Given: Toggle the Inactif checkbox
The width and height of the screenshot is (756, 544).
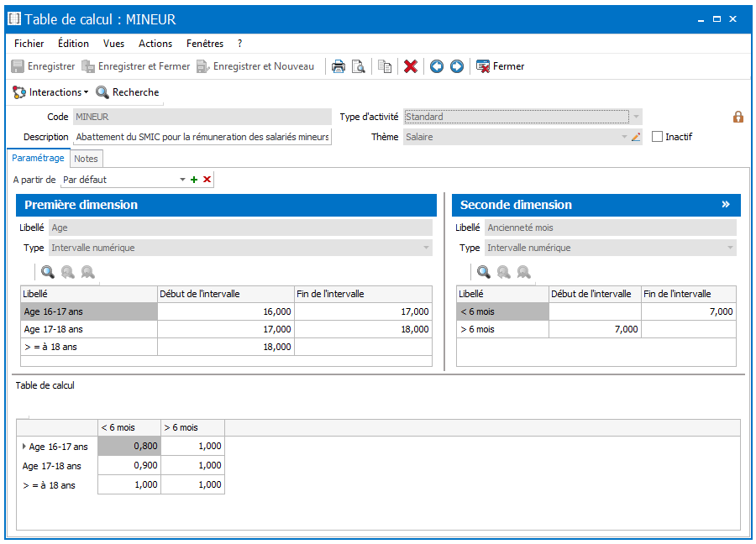Looking at the screenshot, I should [x=657, y=137].
